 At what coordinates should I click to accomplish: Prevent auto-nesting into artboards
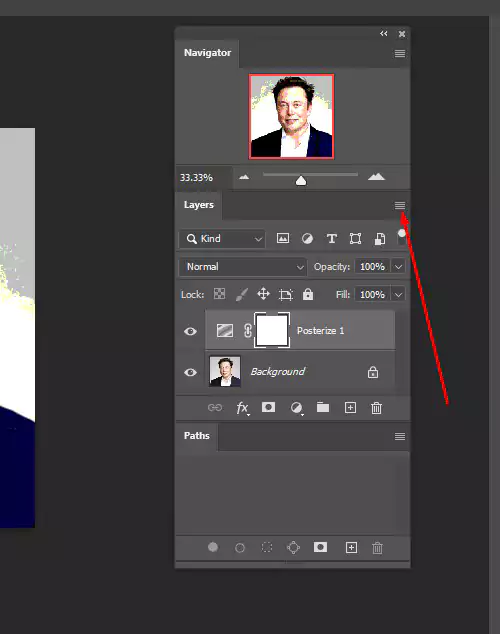[286, 294]
